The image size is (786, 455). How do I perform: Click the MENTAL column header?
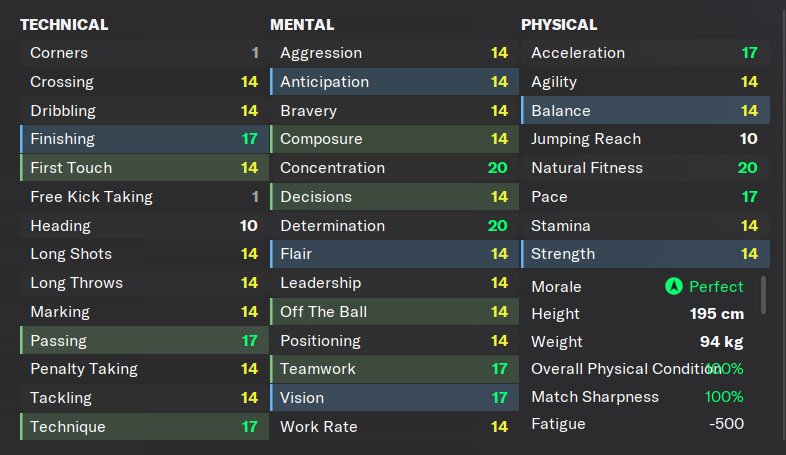(x=302, y=25)
